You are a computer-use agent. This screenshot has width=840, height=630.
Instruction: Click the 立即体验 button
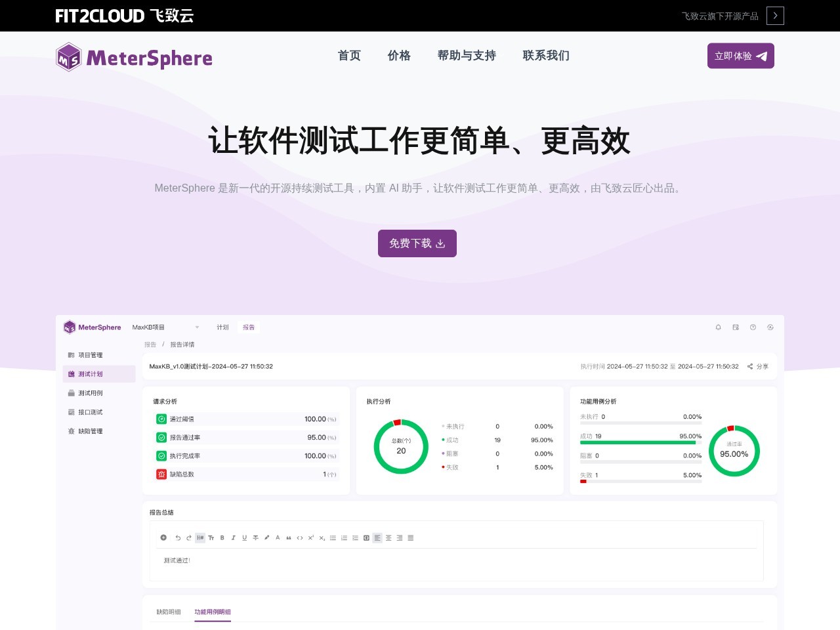pyautogui.click(x=741, y=56)
